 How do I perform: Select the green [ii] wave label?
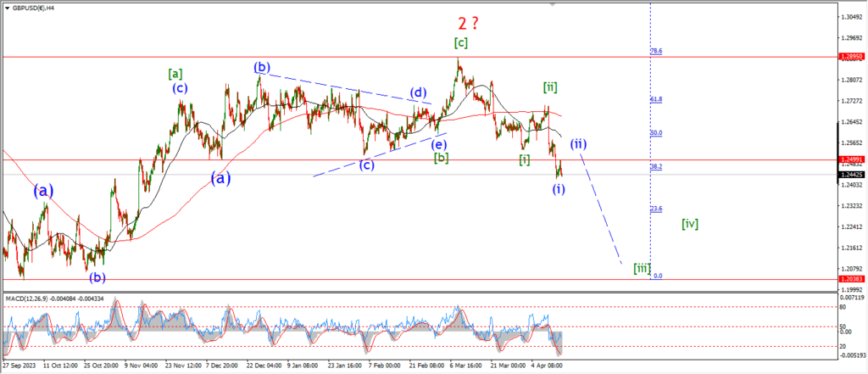(549, 87)
